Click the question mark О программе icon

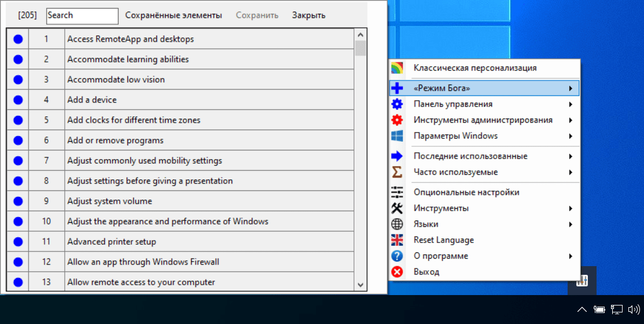click(397, 256)
